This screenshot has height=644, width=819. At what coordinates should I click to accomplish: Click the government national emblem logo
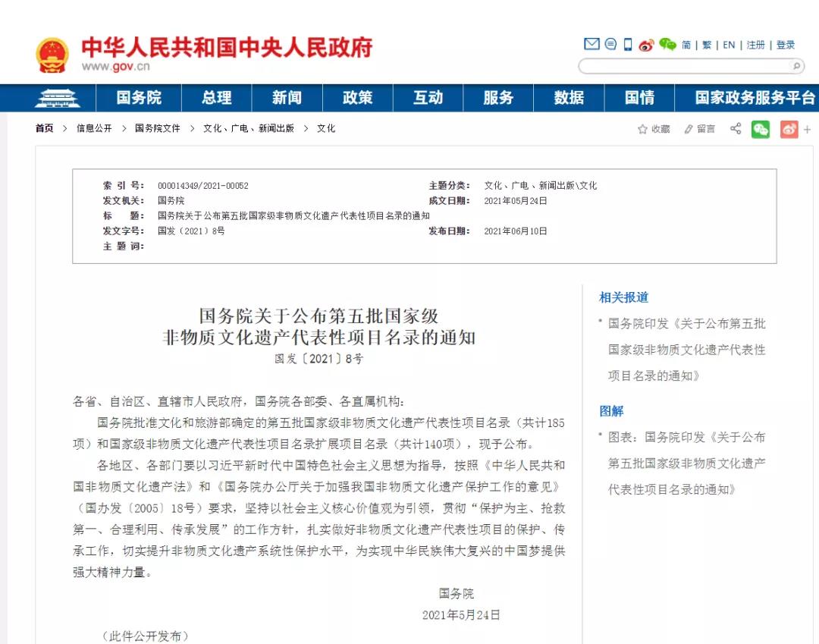52,55
